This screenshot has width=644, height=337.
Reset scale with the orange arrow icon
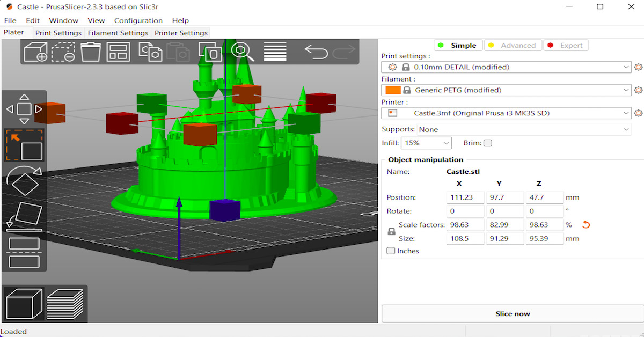pyautogui.click(x=586, y=224)
